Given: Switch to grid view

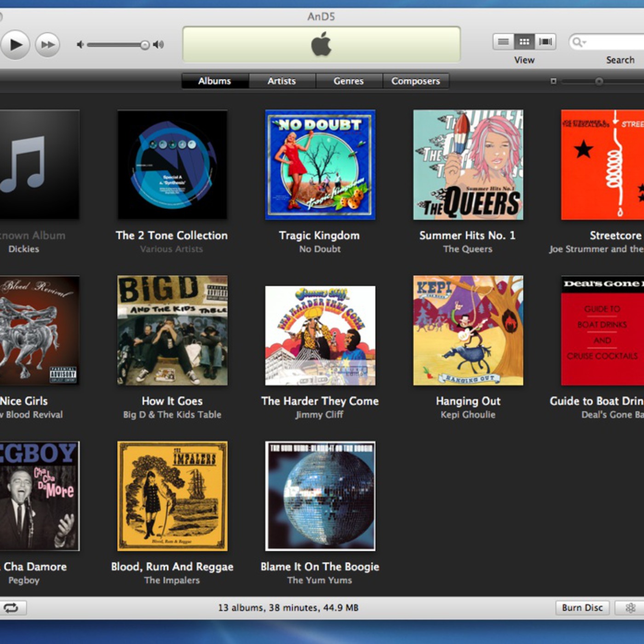Looking at the screenshot, I should tap(524, 42).
